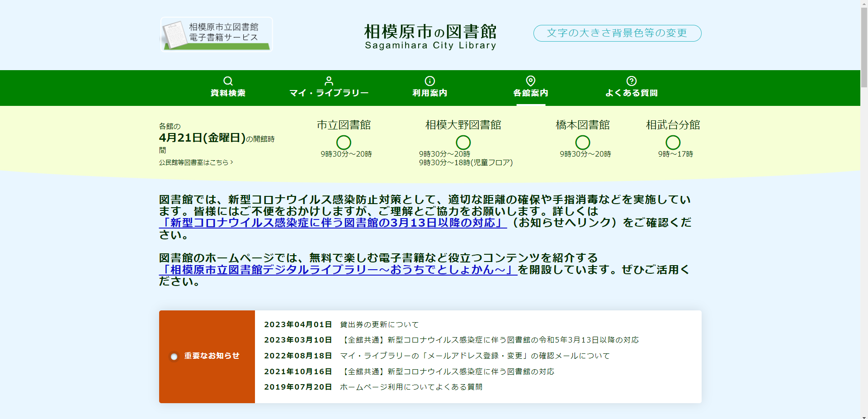Click the map pin icon for 各館案内
The height and width of the screenshot is (419, 868).
[x=531, y=81]
